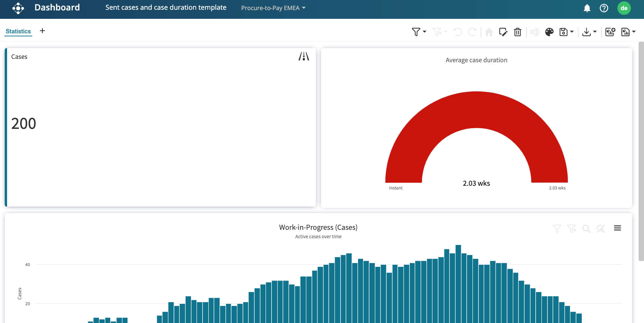This screenshot has width=644, height=323.
Task: Expand the download options dropdown arrow
Action: point(595,32)
